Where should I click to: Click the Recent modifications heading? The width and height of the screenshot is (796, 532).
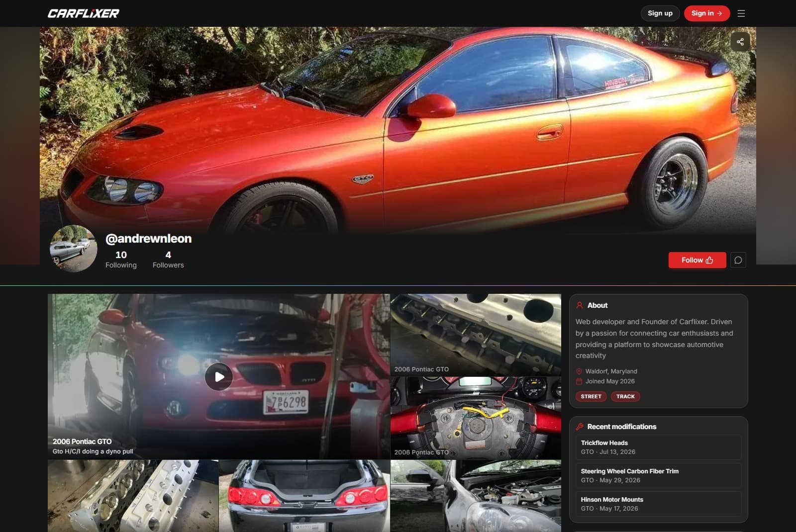pos(621,427)
